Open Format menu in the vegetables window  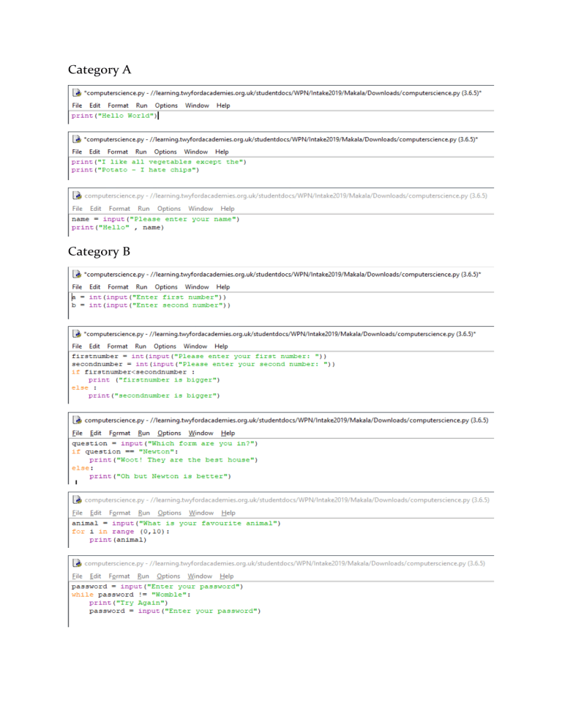coord(117,152)
